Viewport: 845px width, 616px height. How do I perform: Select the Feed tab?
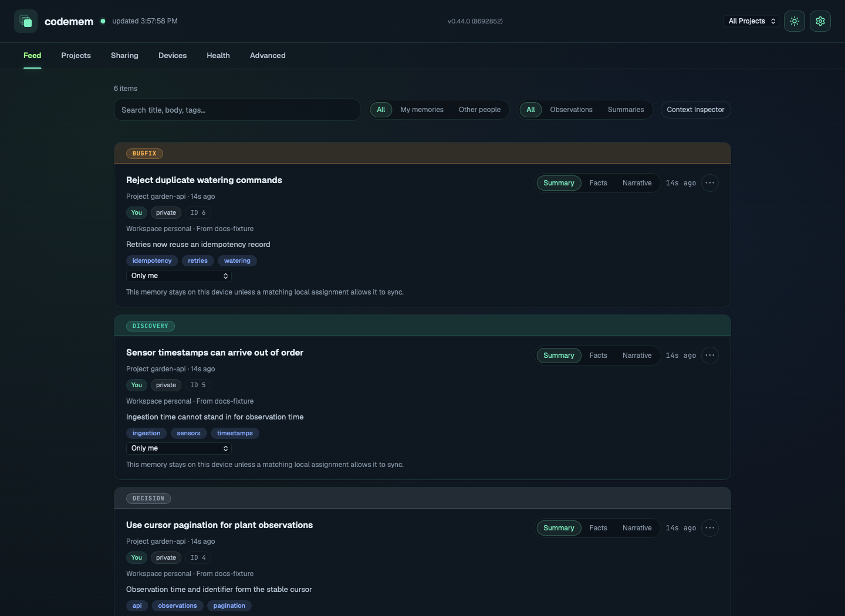(x=32, y=56)
